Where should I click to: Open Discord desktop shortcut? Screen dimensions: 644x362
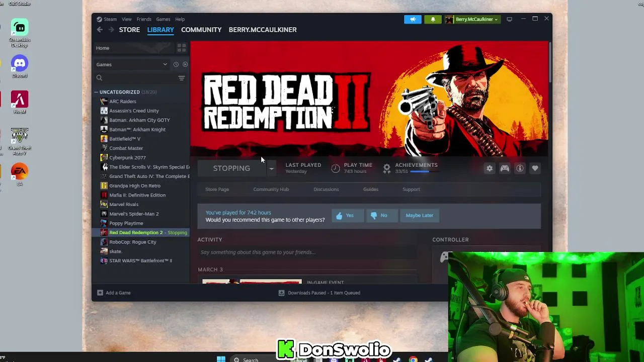[x=20, y=66]
